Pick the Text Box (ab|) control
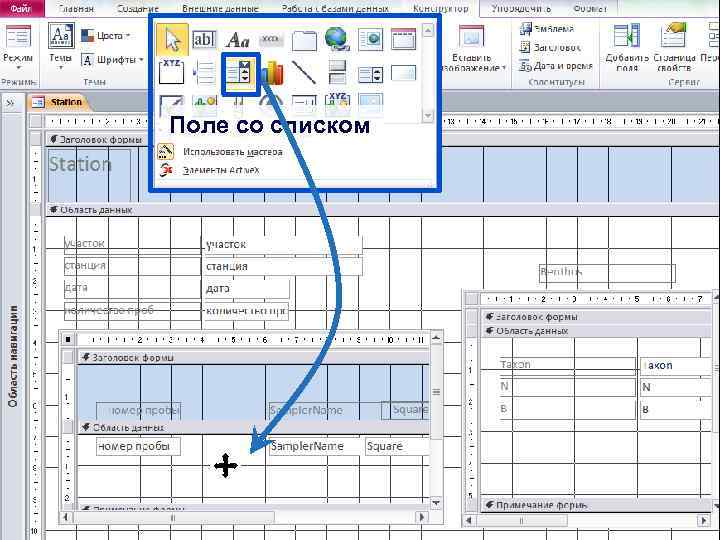This screenshot has width=720, height=540. 204,40
